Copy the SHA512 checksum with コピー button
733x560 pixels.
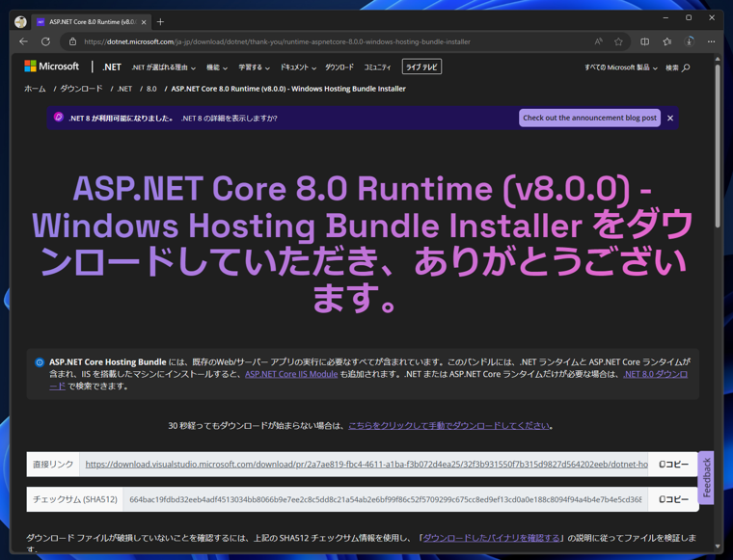673,499
